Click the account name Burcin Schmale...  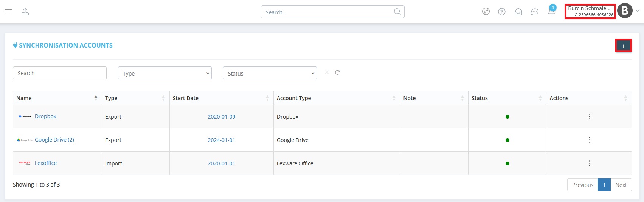click(589, 8)
